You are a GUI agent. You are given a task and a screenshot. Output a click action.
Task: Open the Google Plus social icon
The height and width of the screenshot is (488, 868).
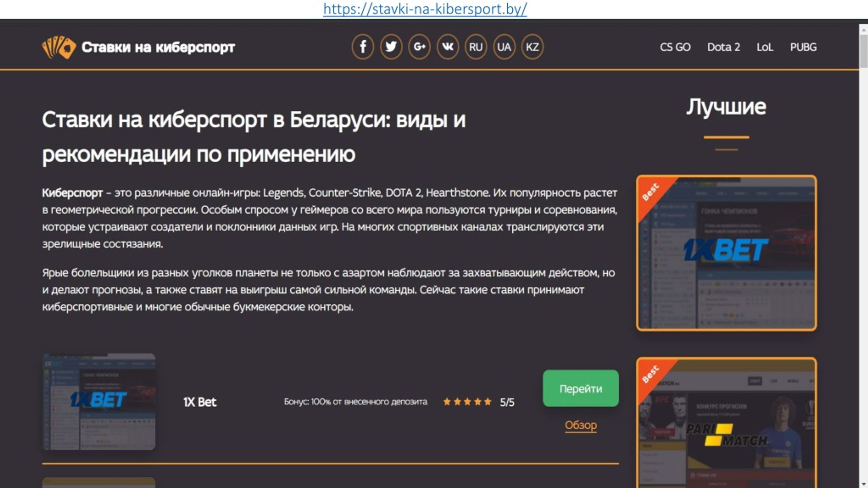419,47
